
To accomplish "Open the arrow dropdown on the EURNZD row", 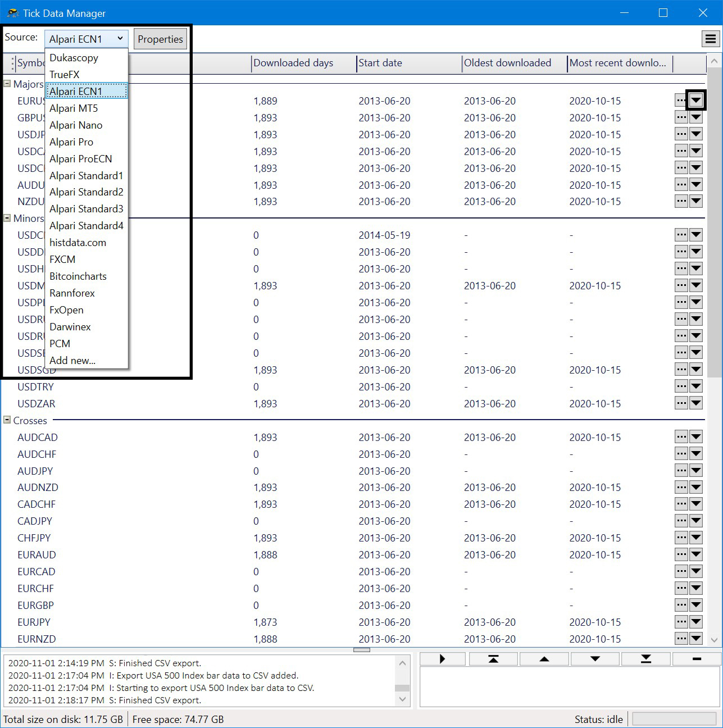I will (696, 639).
